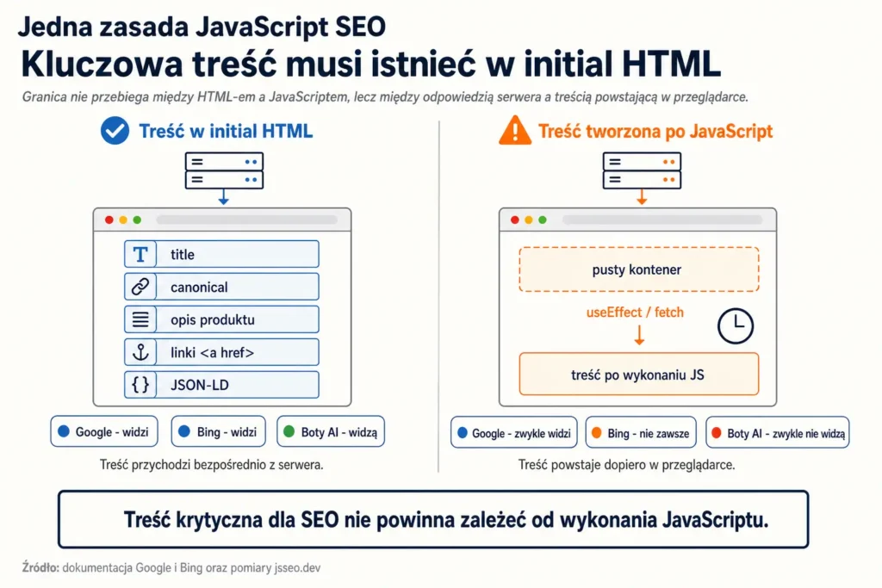Screen dimensions: 882x588
Task: Click the dashed 'pusty kontener' box
Action: tap(638, 269)
